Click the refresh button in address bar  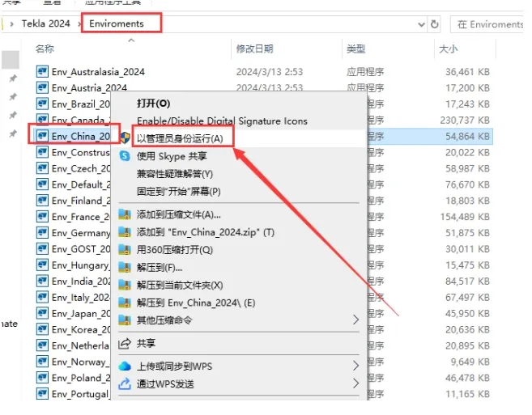tap(434, 24)
